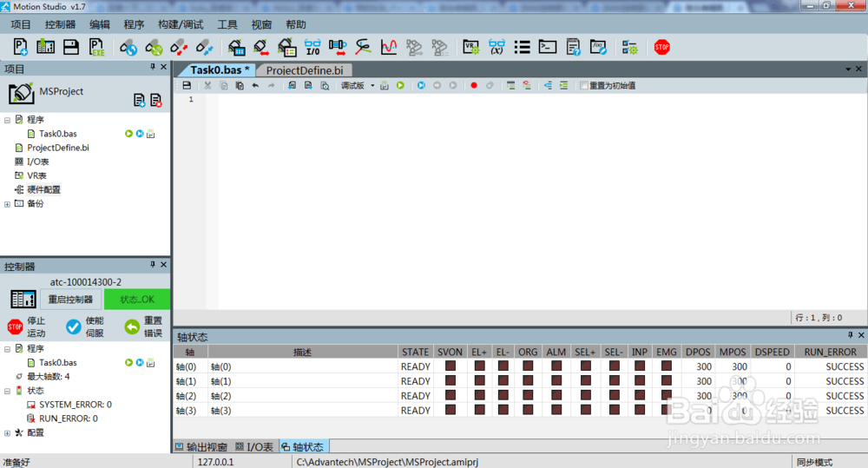
Task: Click RUN_ERROR: 0 in controller tree
Action: (x=68, y=419)
